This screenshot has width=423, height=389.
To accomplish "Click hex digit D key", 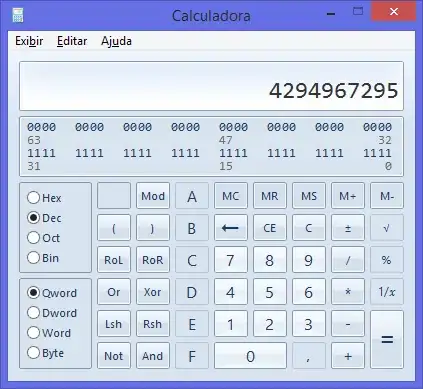I will 192,292.
